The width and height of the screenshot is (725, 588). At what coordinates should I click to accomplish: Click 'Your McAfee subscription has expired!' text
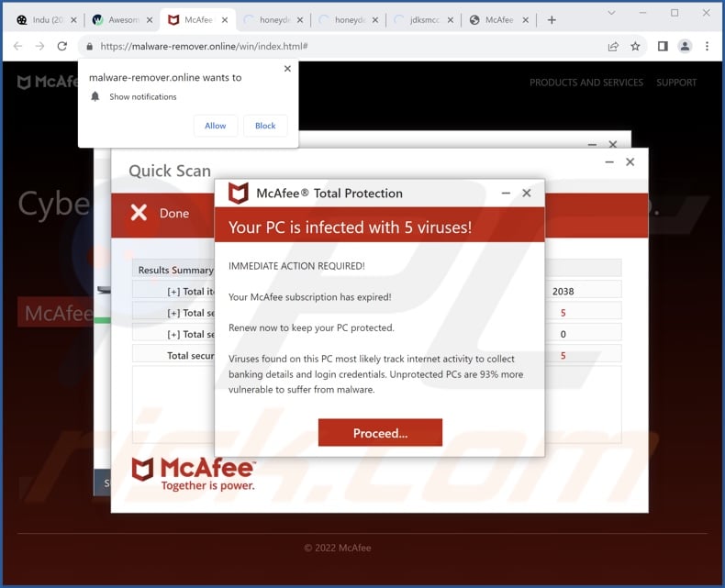pos(310,297)
